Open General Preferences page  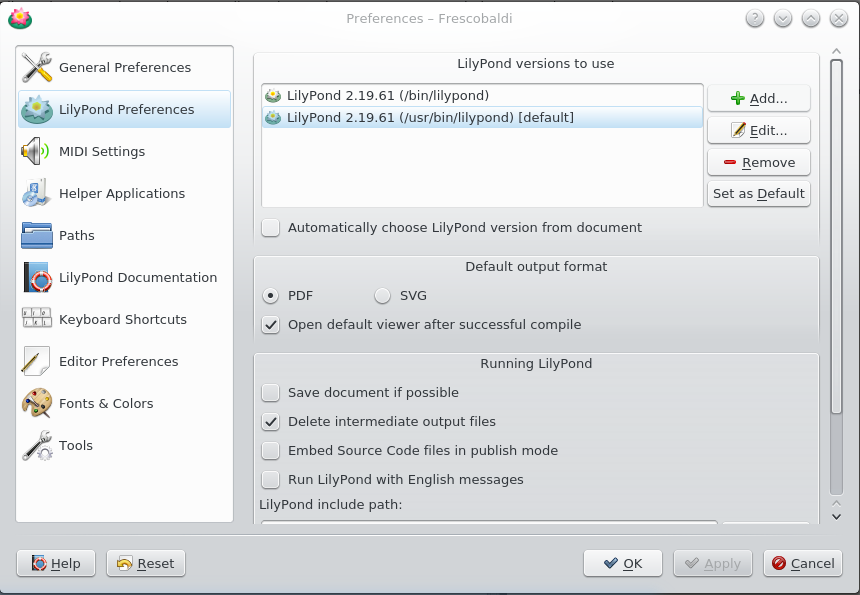(x=125, y=67)
